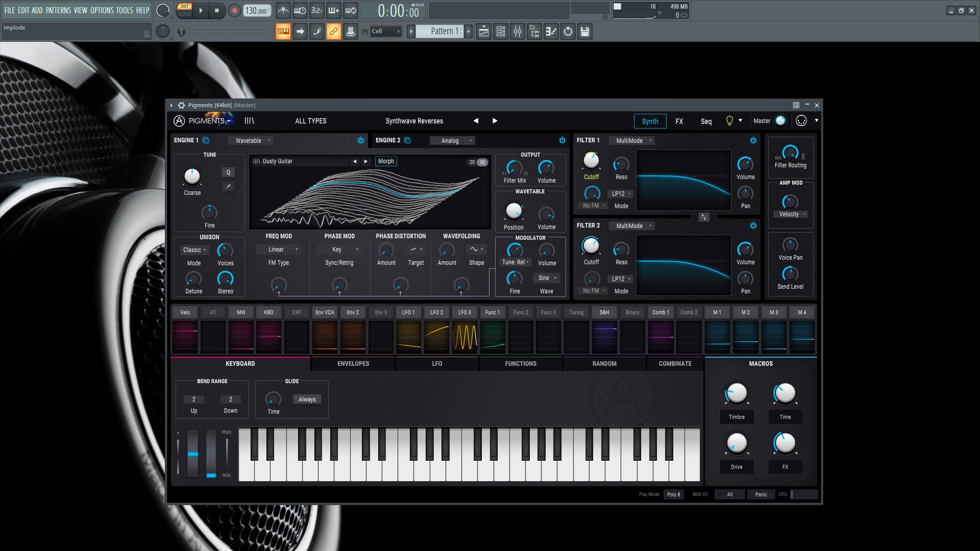980x551 pixels.
Task: Copy Engine 2 settings icon
Action: click(x=407, y=140)
